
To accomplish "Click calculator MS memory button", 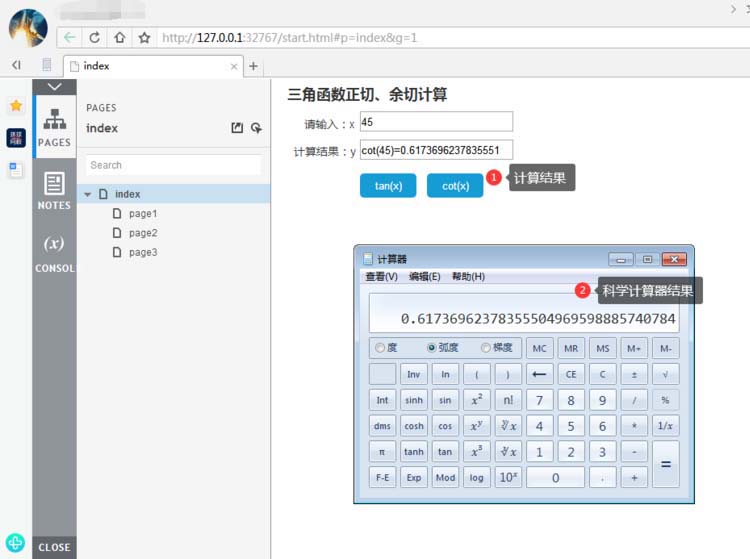I will [x=602, y=348].
